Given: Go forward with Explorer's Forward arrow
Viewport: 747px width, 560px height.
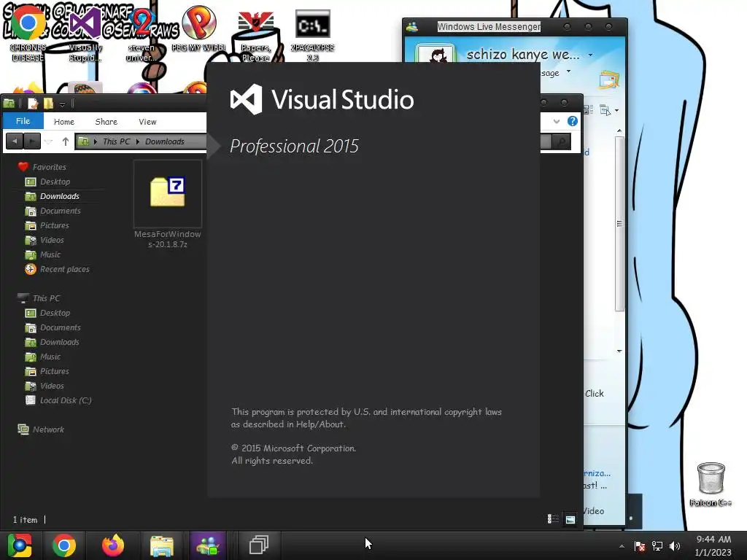Looking at the screenshot, I should (32, 141).
